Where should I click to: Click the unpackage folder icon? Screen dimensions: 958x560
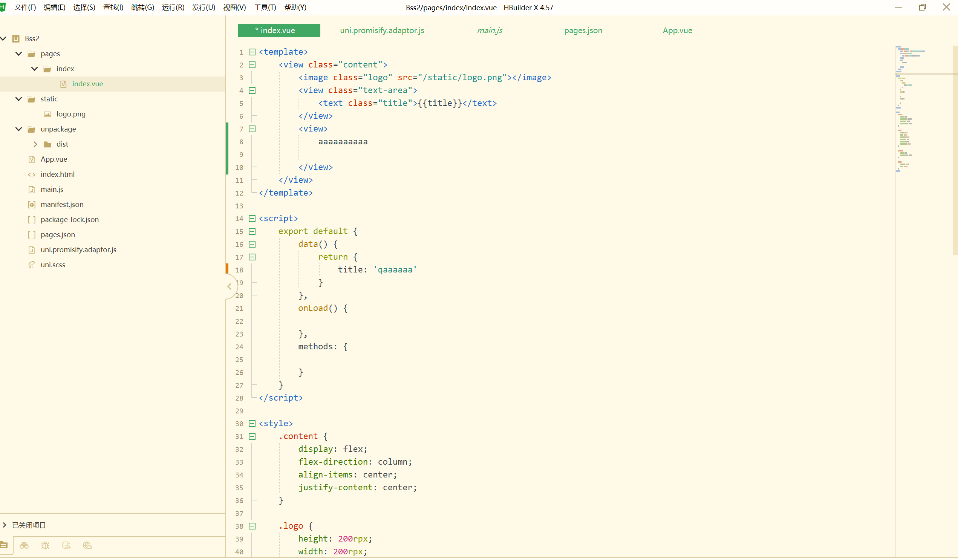(32, 129)
